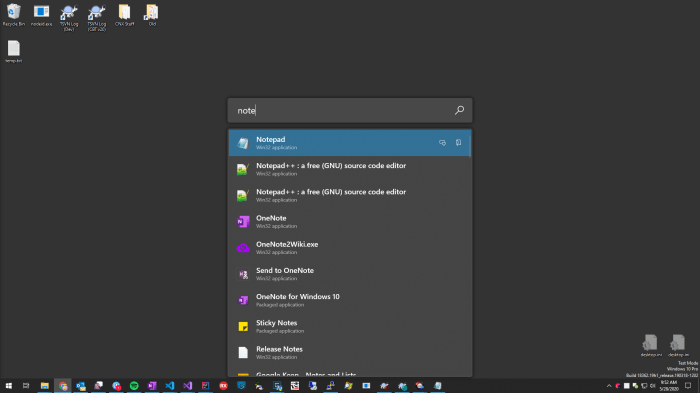Click run as administrator icon on Notepad row
This screenshot has height=393, width=700.
tap(442, 143)
